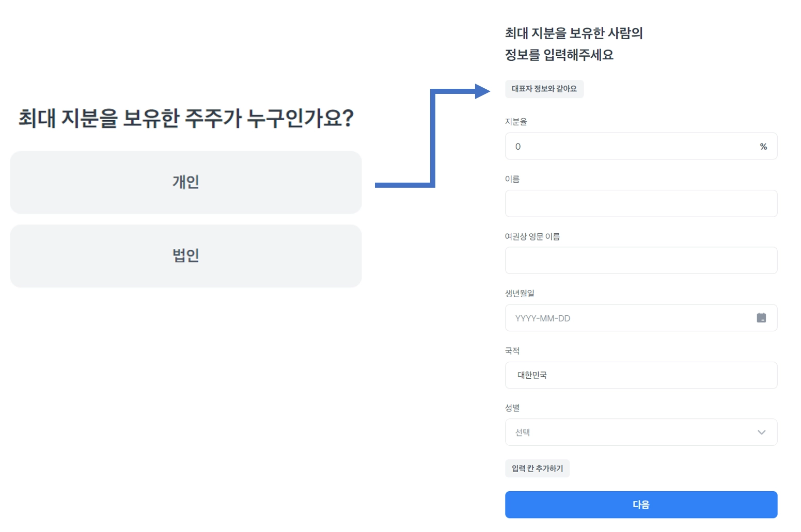Focus the 지분율 percentage input field

[630, 147]
